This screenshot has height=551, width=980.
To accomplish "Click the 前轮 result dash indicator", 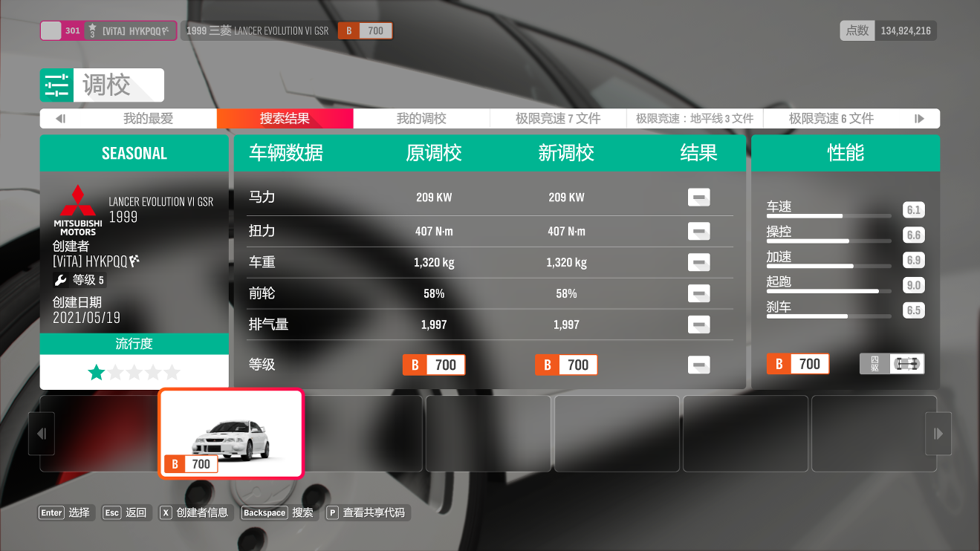I will point(698,293).
